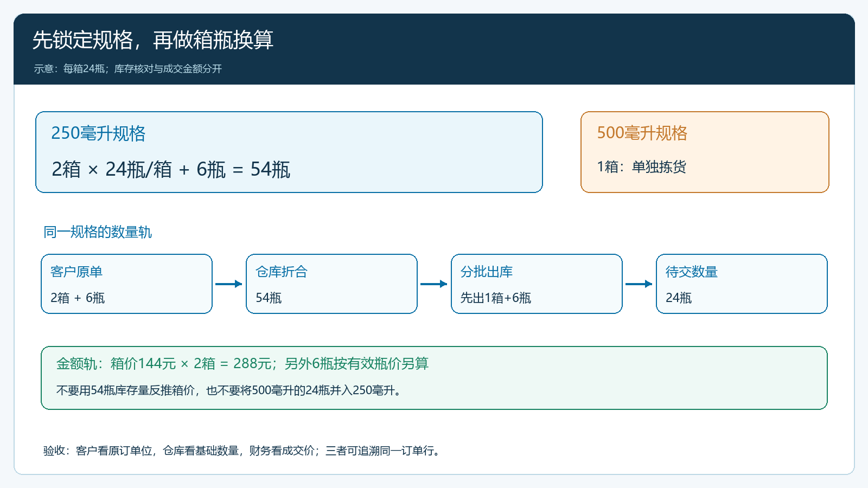Select the text 1箱：单独拣货
This screenshot has height=488, width=868.
pos(641,167)
